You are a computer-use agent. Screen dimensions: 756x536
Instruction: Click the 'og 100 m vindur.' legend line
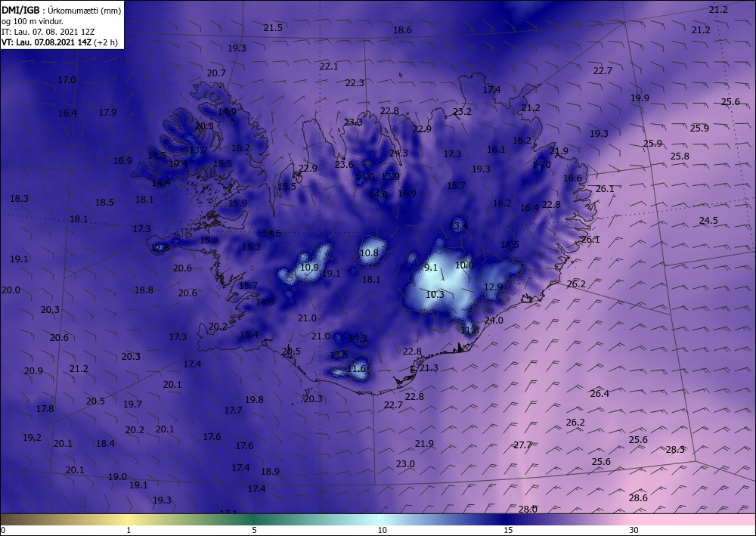coord(33,21)
